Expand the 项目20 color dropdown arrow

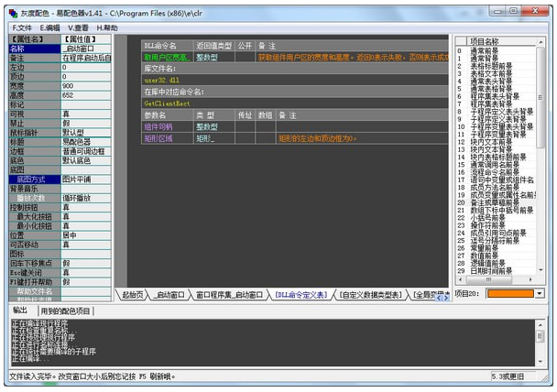point(539,293)
